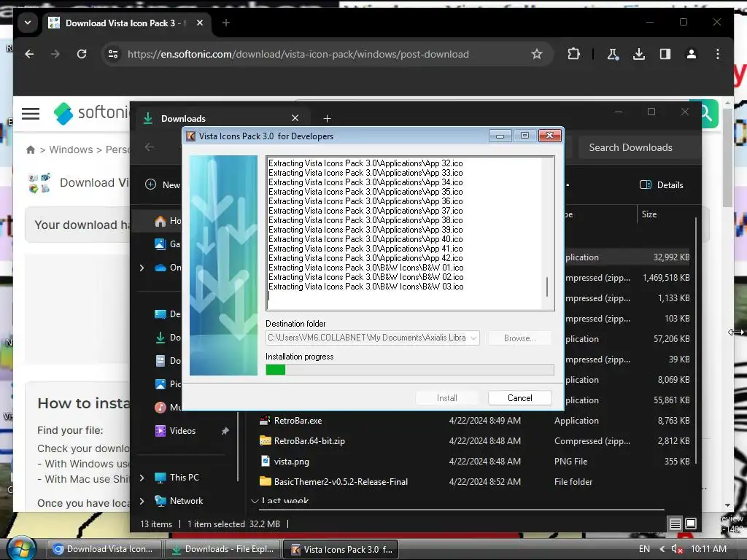Click the Install button
Image resolution: width=747 pixels, height=560 pixels.
pyautogui.click(x=447, y=398)
